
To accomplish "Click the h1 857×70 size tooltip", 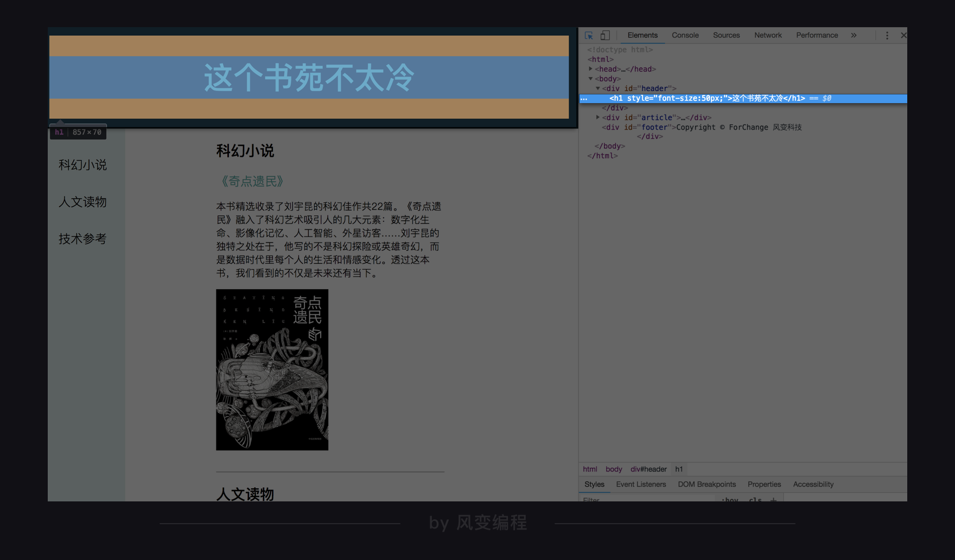I will coord(78,132).
